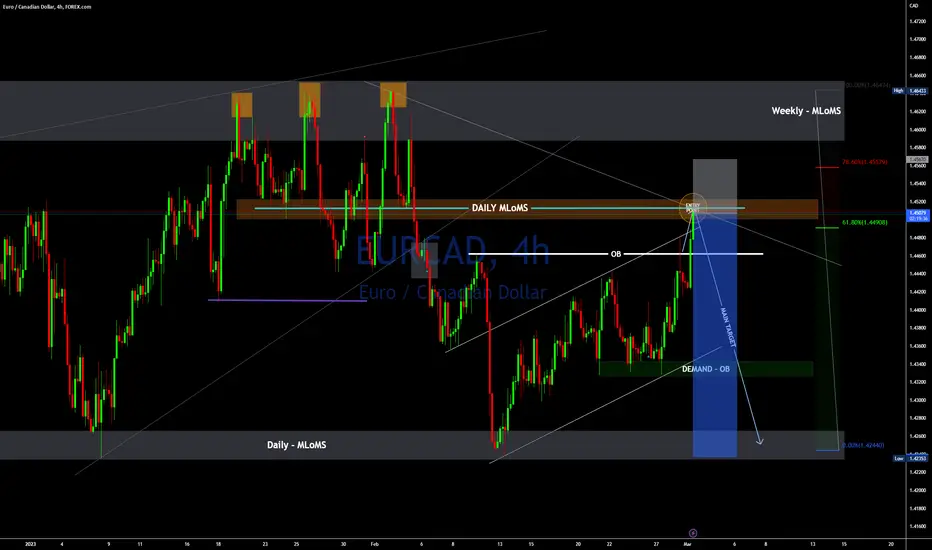Click the 18 date label on time axis
The width and height of the screenshot is (932, 550).
click(x=218, y=544)
